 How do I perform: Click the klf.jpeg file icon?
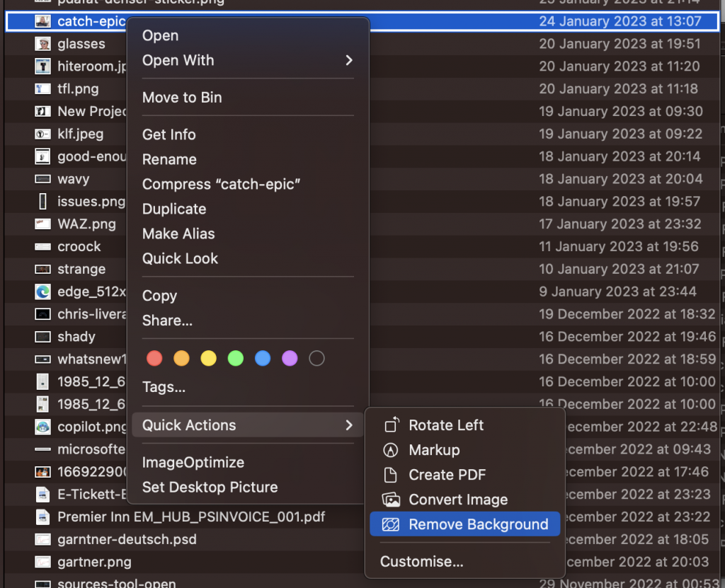tap(43, 134)
